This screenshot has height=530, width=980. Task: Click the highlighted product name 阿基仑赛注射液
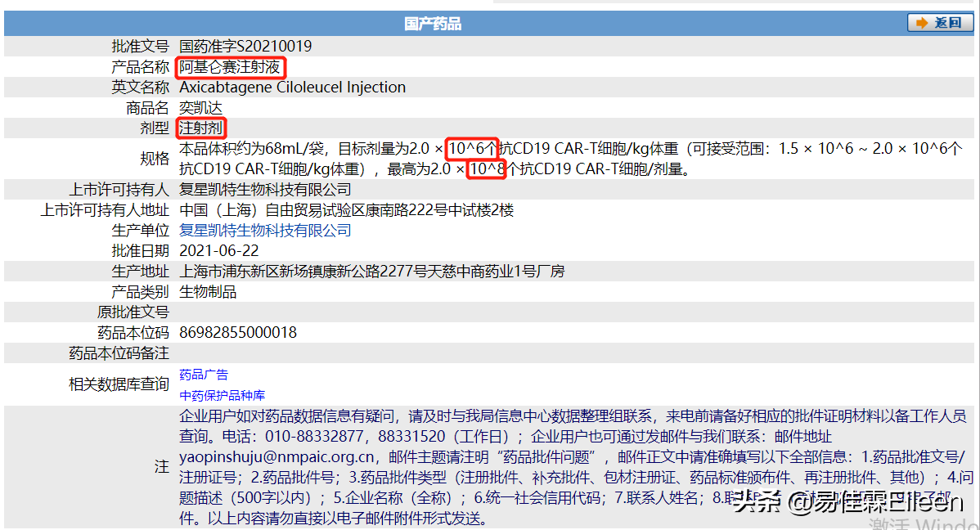230,67
